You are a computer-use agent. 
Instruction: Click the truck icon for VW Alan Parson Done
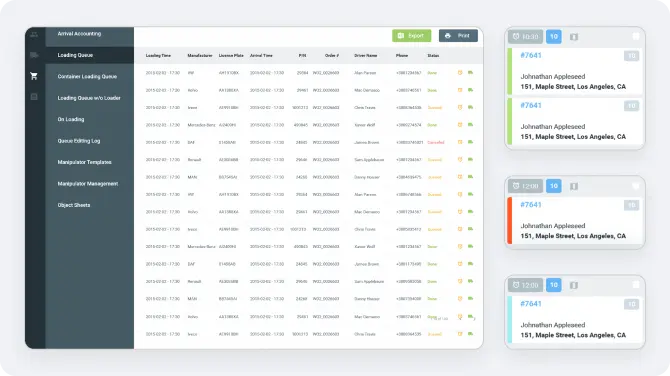point(470,73)
